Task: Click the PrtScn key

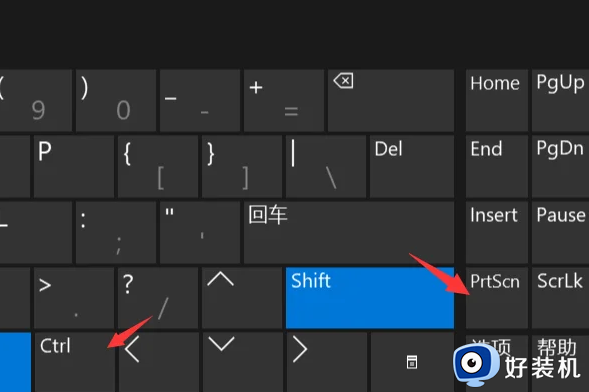Action: tap(497, 298)
